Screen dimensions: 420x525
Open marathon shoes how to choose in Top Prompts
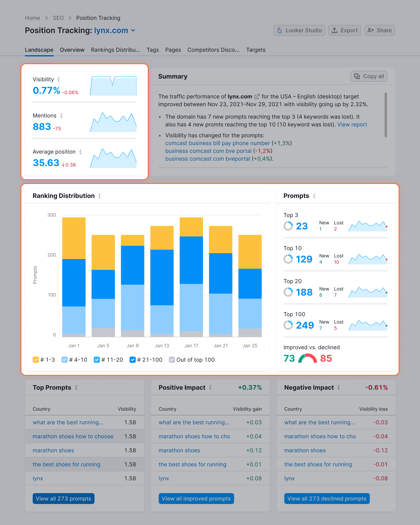click(73, 436)
